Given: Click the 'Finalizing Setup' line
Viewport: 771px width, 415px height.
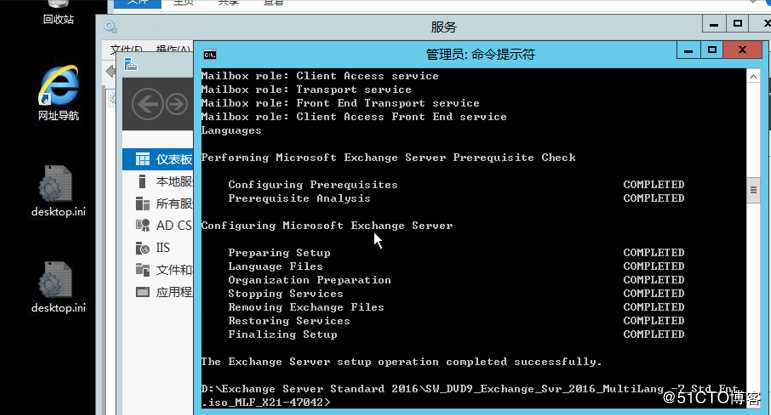Looking at the screenshot, I should click(283, 334).
